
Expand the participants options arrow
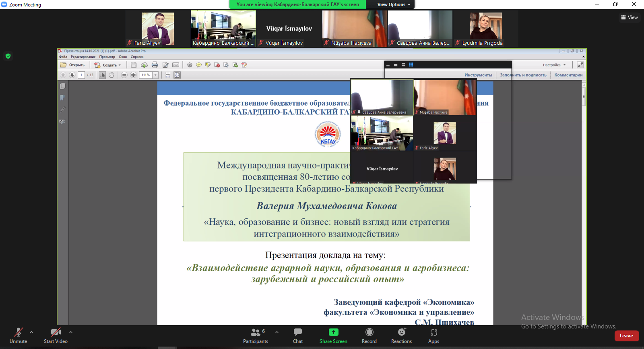(x=277, y=332)
